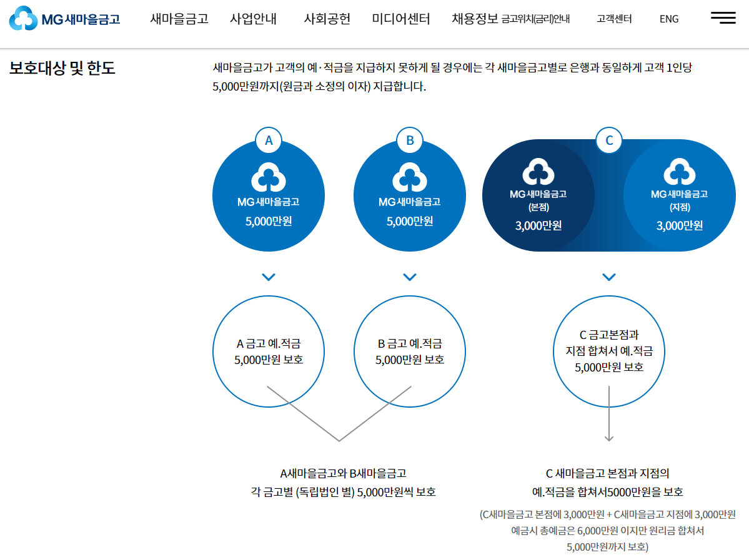Click the MG새마을금고 logo in header

point(64,19)
